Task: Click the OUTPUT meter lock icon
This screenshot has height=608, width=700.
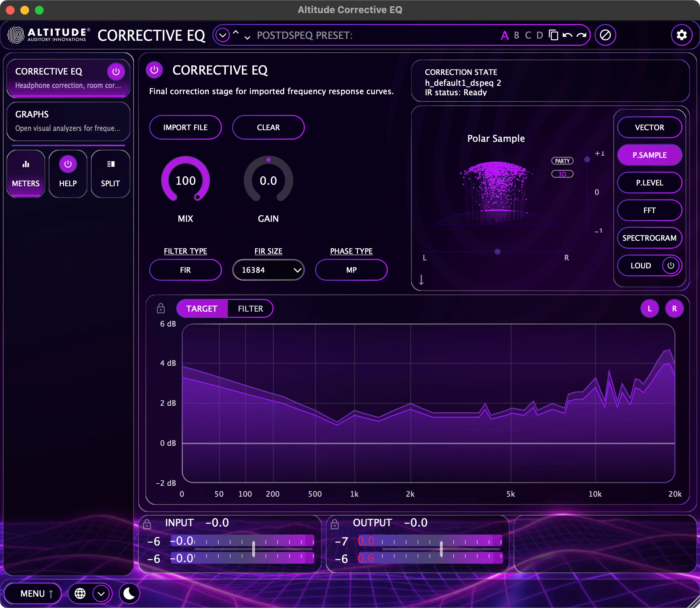Action: [x=335, y=524]
